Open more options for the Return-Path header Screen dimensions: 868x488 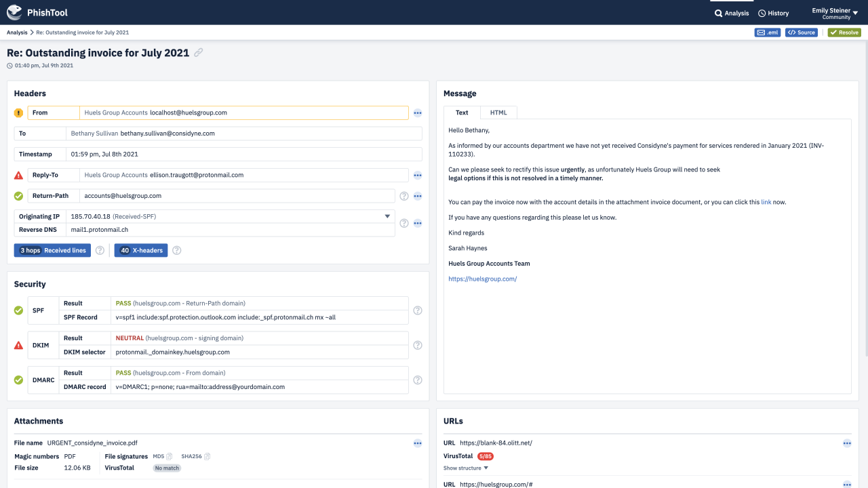(x=418, y=196)
